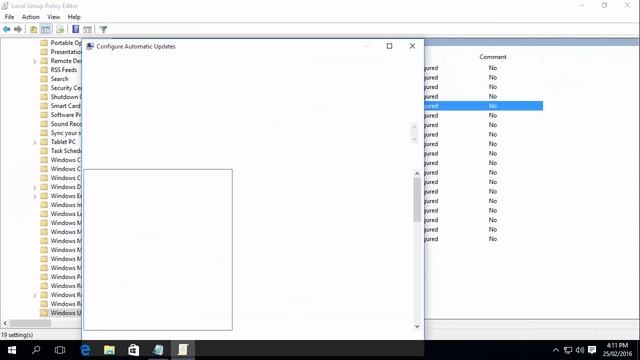Click the Forward arrow in the toolbar

[18, 29]
